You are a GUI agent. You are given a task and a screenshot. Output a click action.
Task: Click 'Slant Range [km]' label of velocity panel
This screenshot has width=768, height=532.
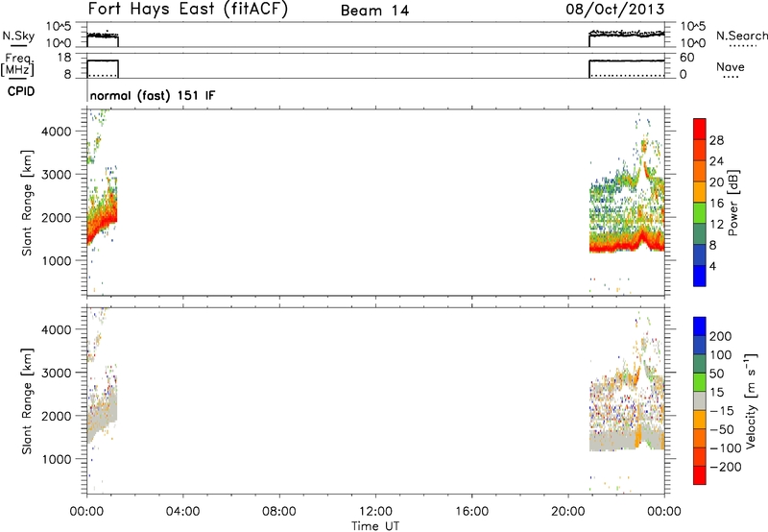point(27,401)
